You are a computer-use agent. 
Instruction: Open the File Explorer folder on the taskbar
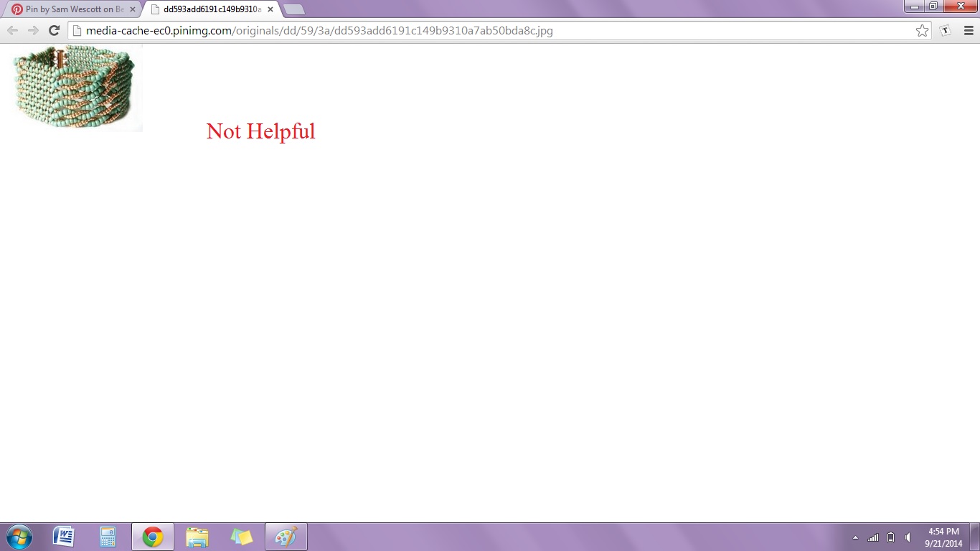coord(197,537)
